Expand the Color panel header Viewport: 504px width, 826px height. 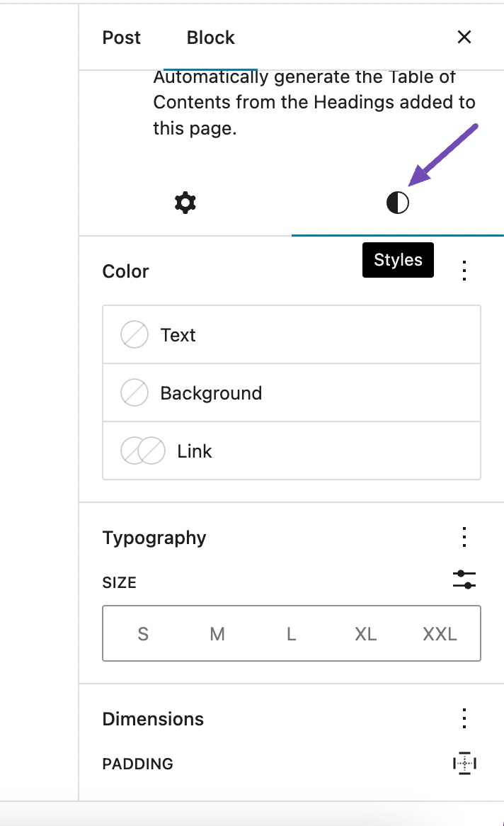coord(125,271)
